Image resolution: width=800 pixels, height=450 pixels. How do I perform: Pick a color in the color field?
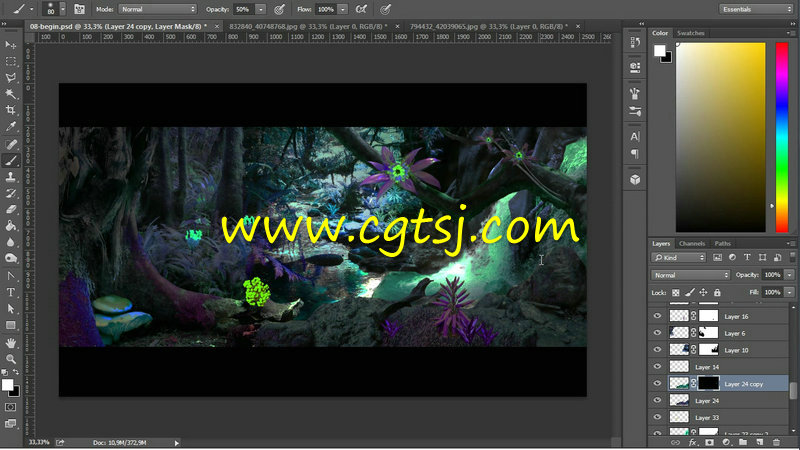(x=720, y=137)
